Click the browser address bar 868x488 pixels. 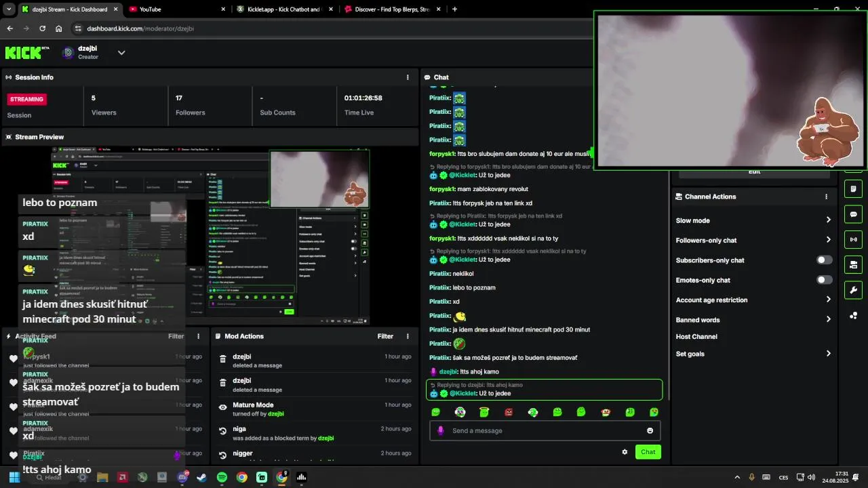click(332, 28)
